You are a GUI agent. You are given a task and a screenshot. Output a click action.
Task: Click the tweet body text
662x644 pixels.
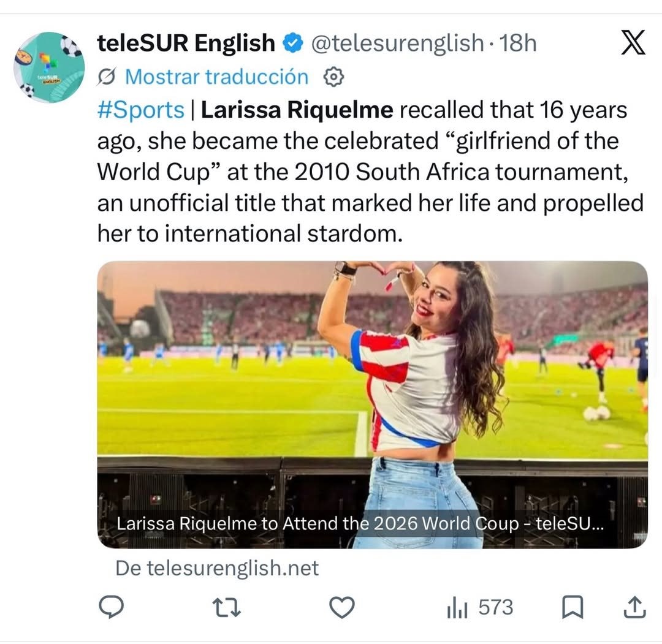[x=370, y=172]
